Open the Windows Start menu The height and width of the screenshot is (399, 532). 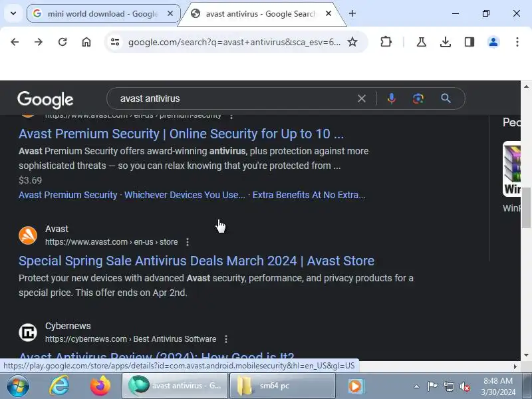[18, 386]
